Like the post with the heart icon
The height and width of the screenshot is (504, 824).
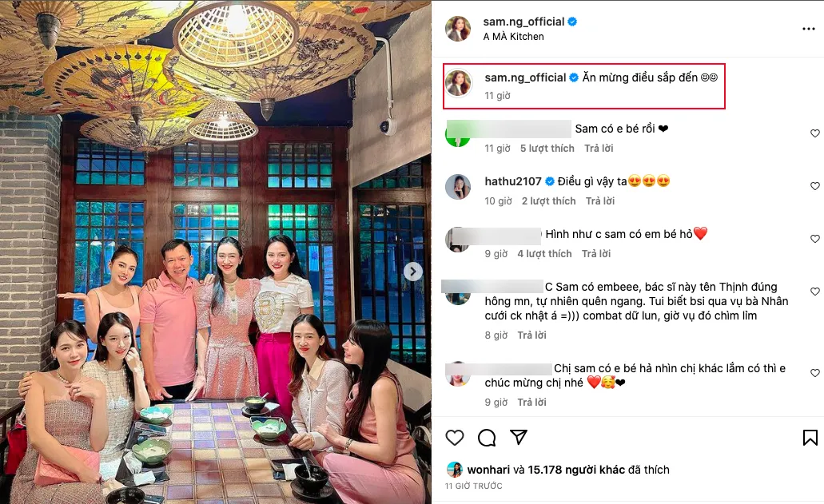[455, 438]
